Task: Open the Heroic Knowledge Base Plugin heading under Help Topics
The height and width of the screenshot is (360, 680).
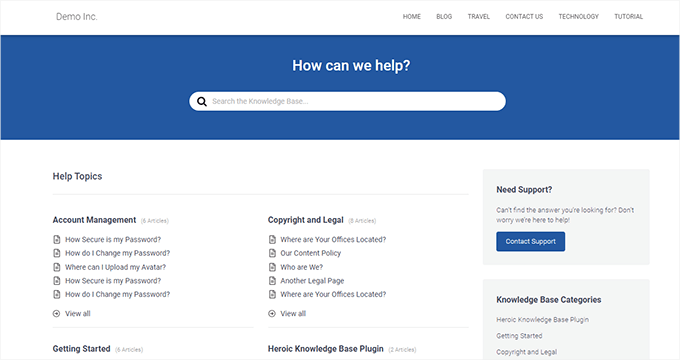Action: (x=326, y=349)
